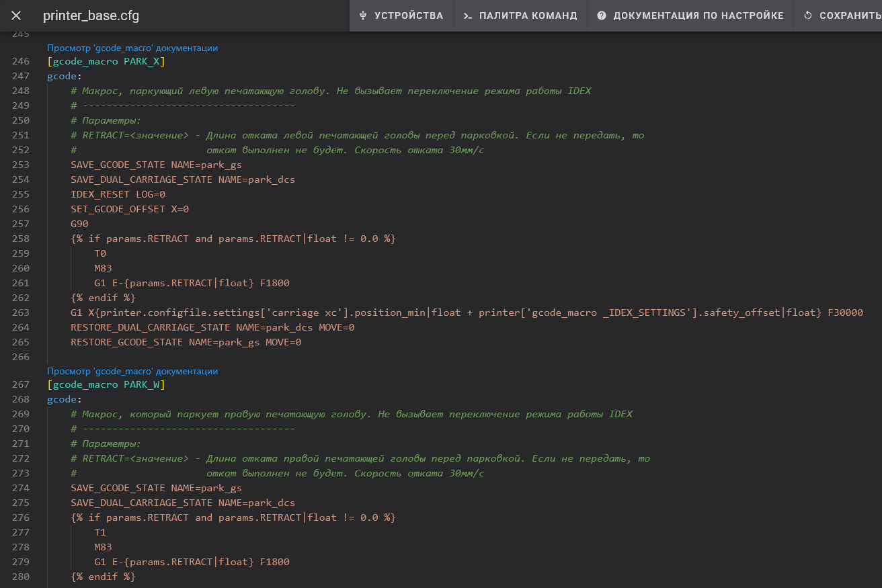Click line number 246 in gutter

click(x=21, y=61)
